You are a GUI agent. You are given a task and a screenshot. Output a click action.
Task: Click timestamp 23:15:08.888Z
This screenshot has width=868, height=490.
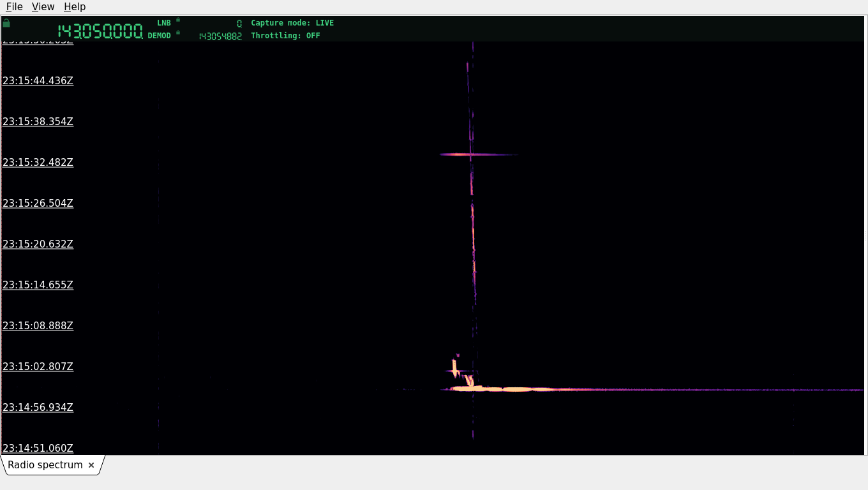[x=38, y=325]
